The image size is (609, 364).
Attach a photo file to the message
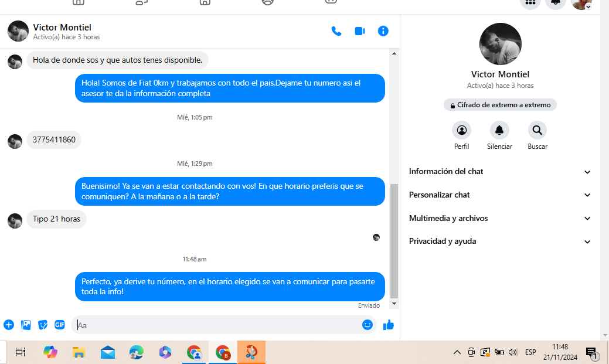click(x=26, y=325)
